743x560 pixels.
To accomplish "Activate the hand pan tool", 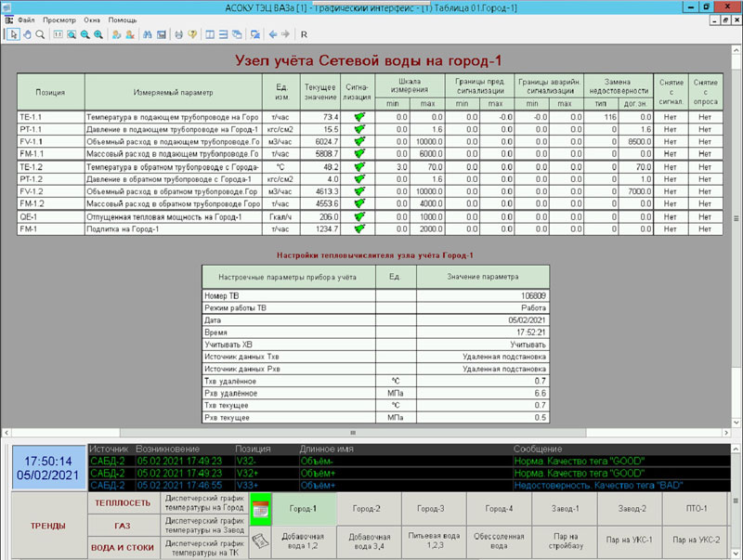I will click(x=28, y=34).
